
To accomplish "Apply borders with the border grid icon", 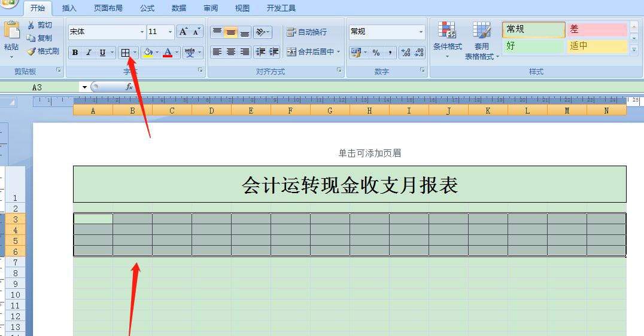I will [125, 53].
